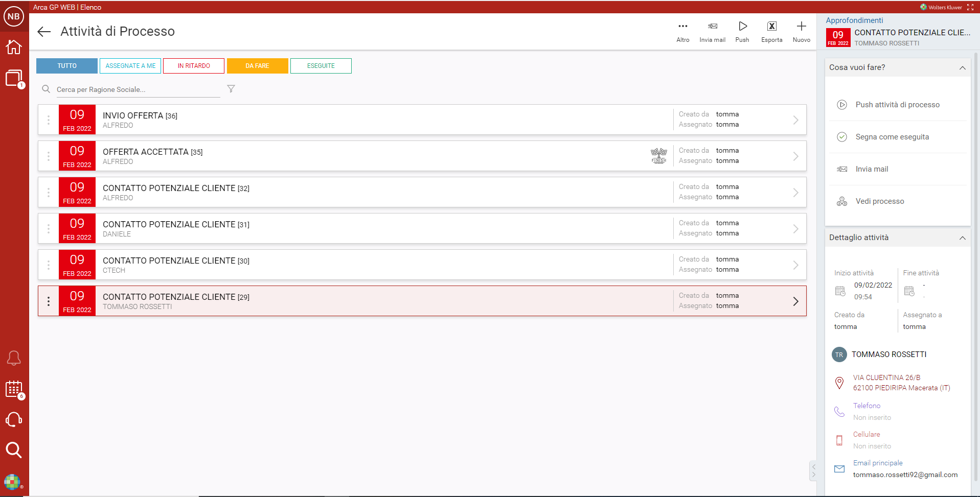Select the IN RITARDO filter tab
Screen dimensions: 980x497
tap(194, 66)
